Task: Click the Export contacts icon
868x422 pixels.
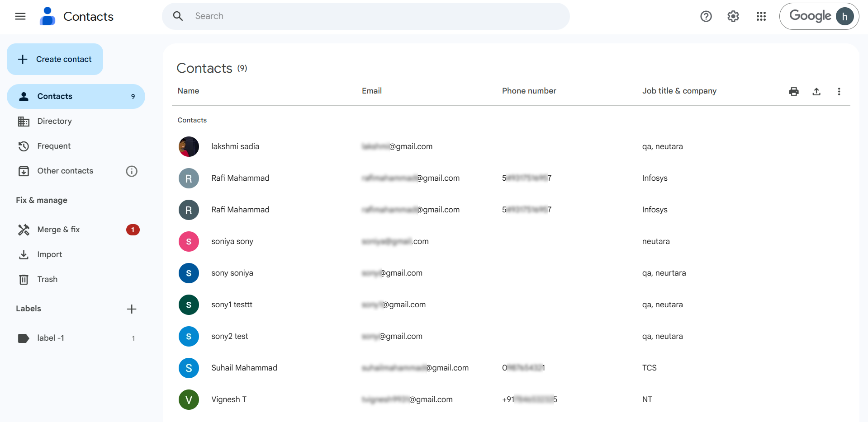Action: (816, 92)
